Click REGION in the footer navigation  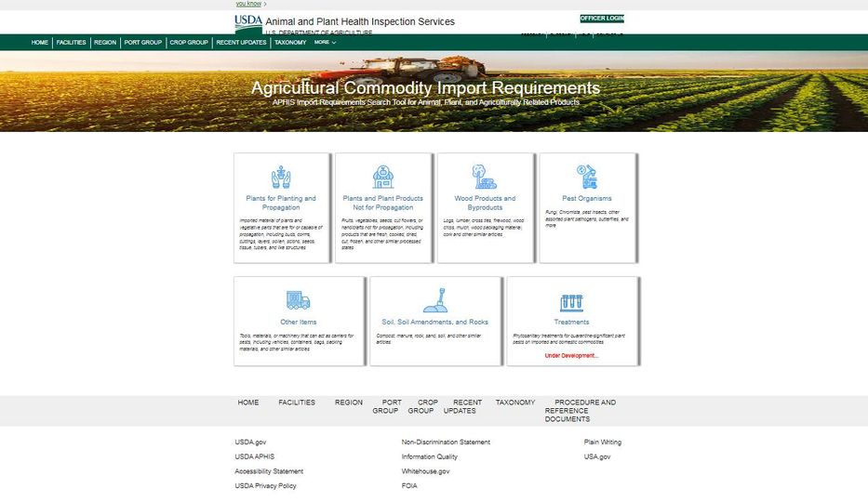pyautogui.click(x=349, y=403)
